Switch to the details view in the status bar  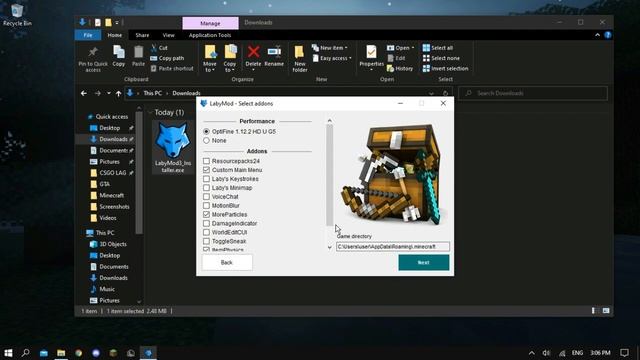[x=593, y=311]
